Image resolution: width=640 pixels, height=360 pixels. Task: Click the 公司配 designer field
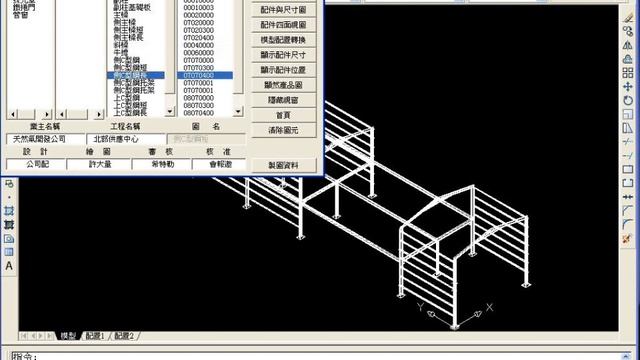coord(36,164)
